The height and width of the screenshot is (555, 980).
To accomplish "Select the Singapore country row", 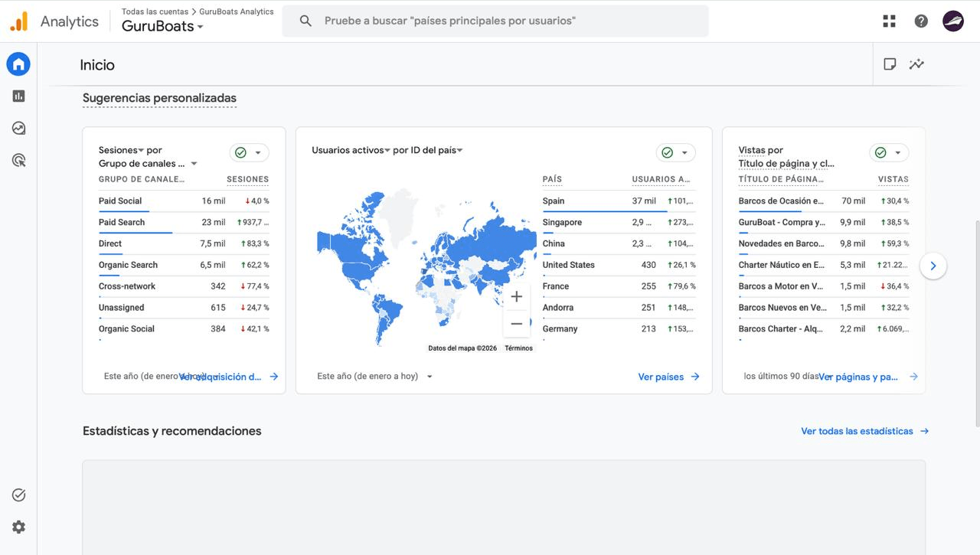I will point(619,222).
